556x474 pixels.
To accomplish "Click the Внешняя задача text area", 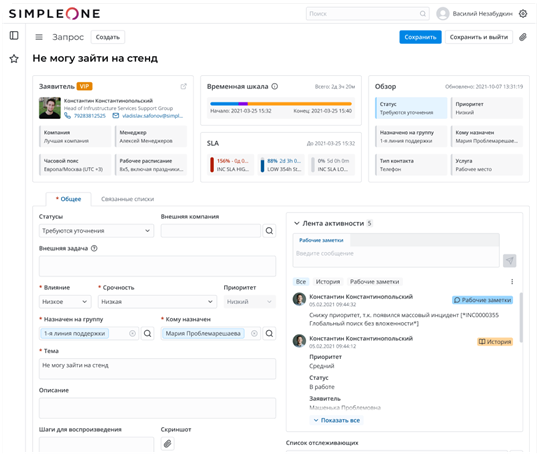I will click(157, 266).
